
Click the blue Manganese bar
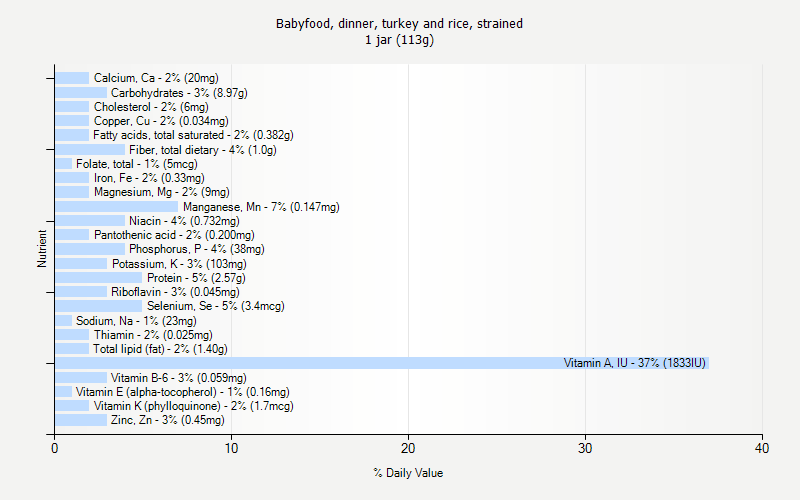[x=117, y=207]
